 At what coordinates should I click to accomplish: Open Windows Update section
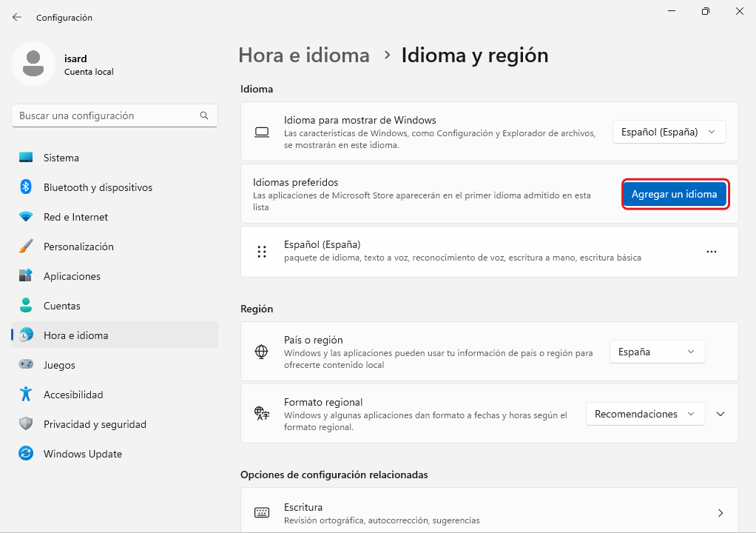pyautogui.click(x=82, y=454)
